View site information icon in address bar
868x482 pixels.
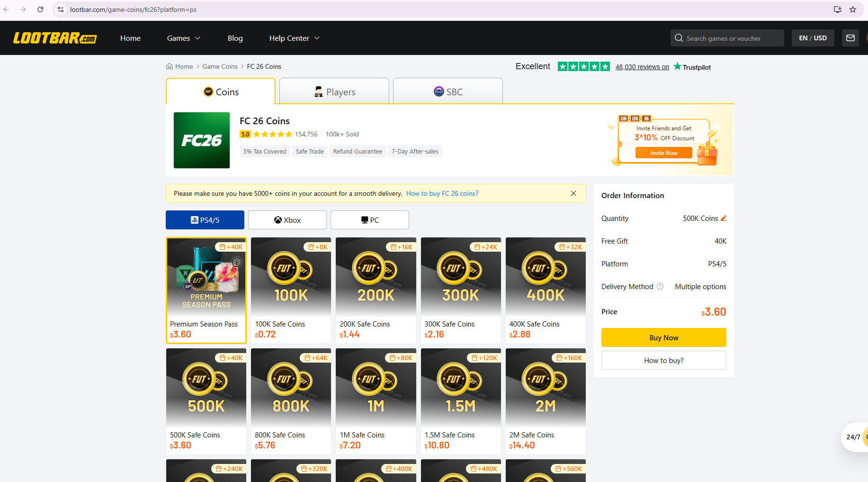61,9
